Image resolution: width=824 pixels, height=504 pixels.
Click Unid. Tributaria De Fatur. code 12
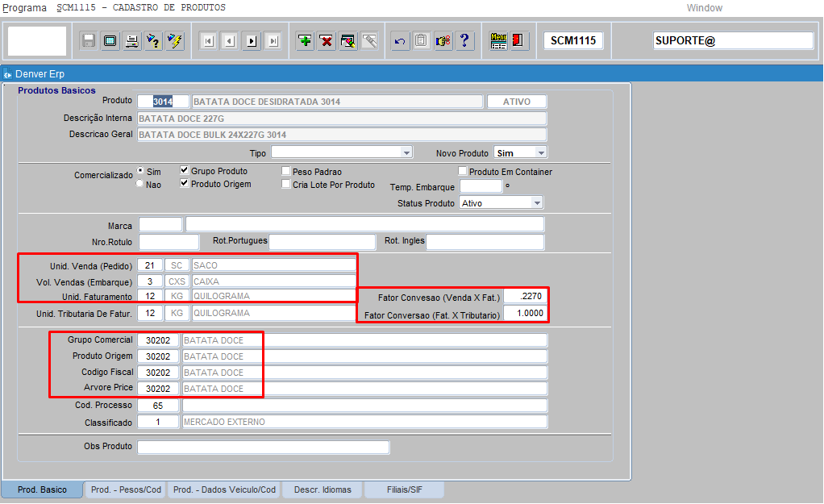tap(150, 313)
